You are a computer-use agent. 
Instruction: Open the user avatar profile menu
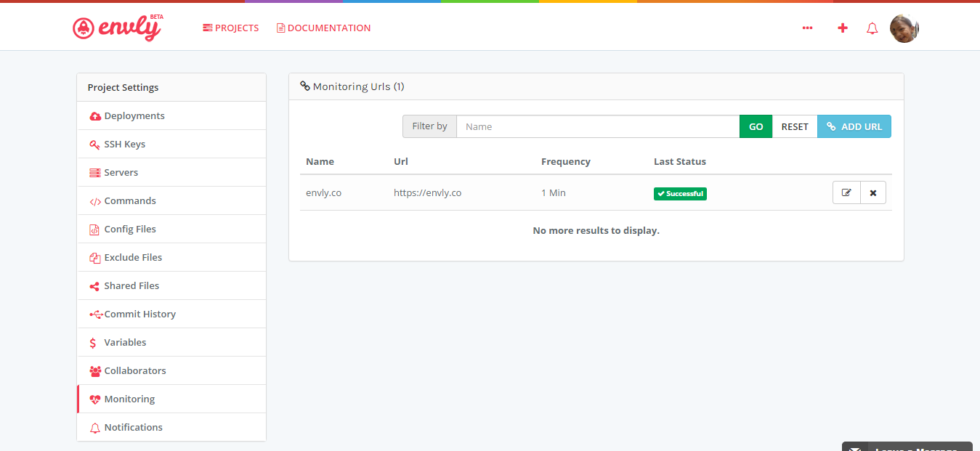[904, 28]
